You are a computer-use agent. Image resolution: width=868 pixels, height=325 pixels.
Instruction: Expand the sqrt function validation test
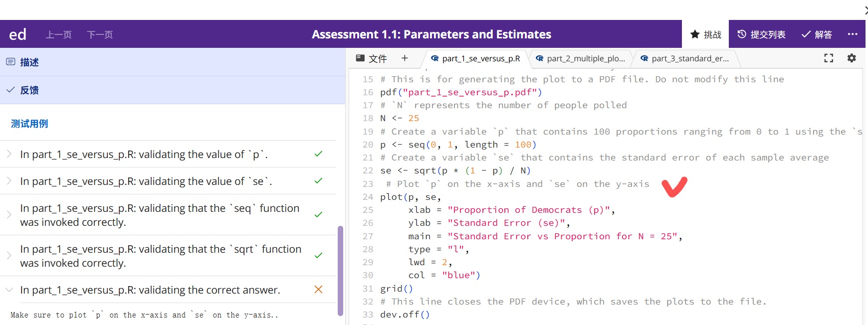tap(168, 256)
